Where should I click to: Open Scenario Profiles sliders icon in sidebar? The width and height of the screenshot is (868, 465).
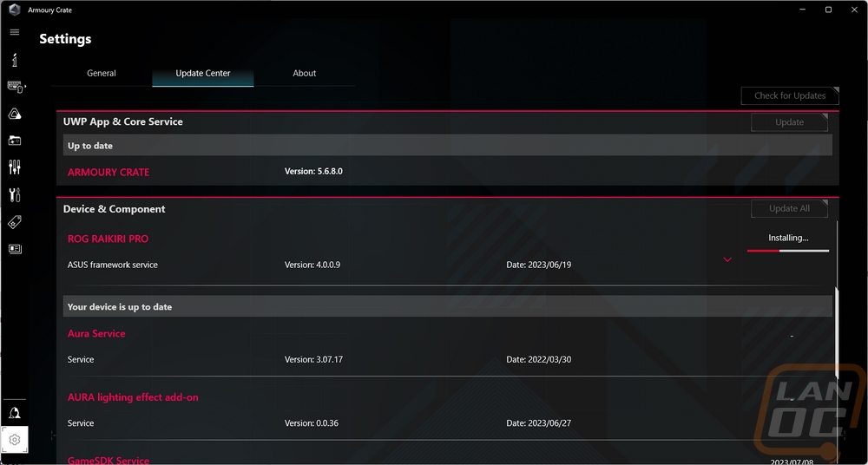15,167
